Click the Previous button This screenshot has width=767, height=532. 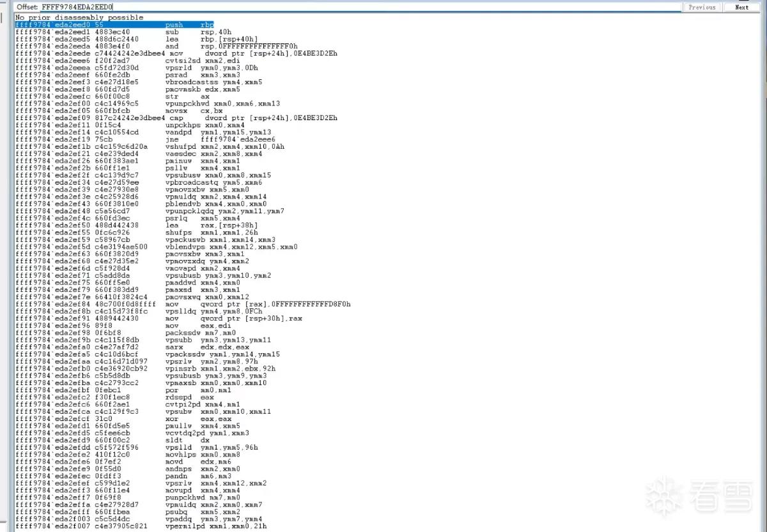(x=702, y=7)
